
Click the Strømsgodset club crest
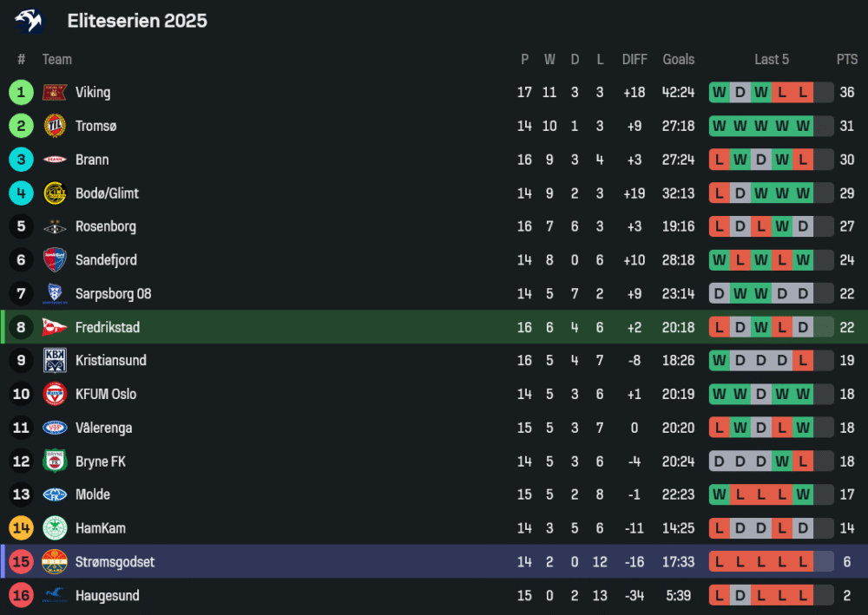[55, 562]
